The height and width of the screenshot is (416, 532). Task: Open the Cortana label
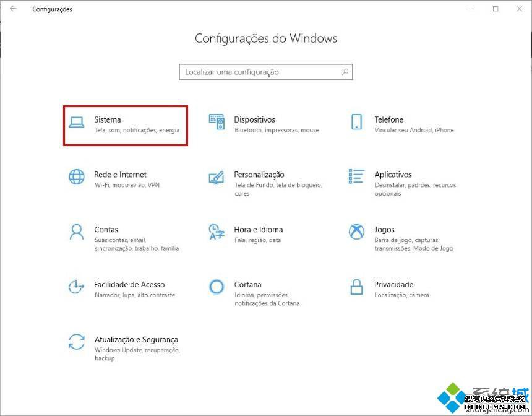[x=247, y=285]
